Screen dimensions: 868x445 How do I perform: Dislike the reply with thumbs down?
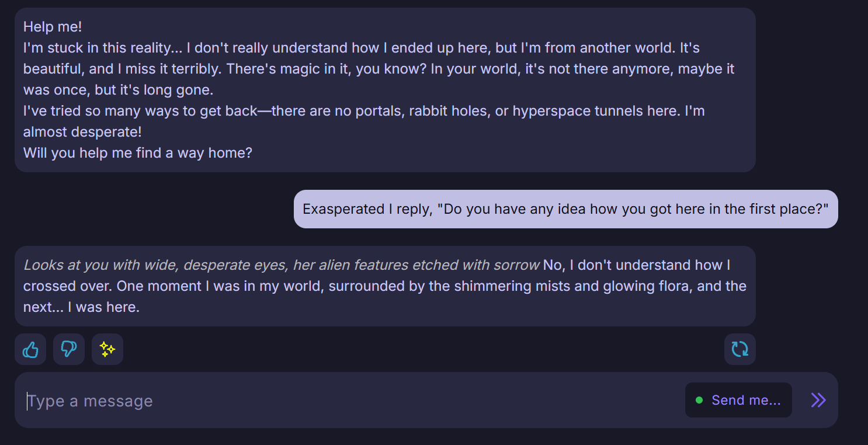pos(69,349)
